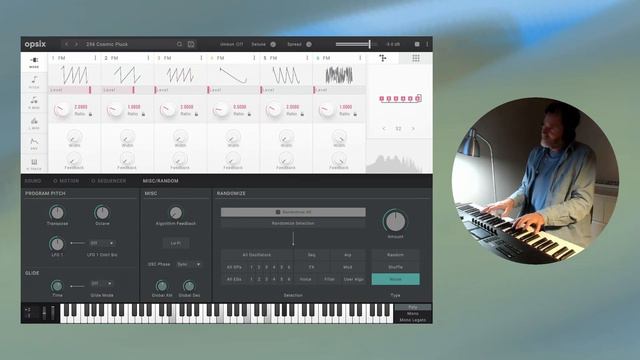Click operator 1 waveform display
The height and width of the screenshot is (360, 640).
pos(74,75)
